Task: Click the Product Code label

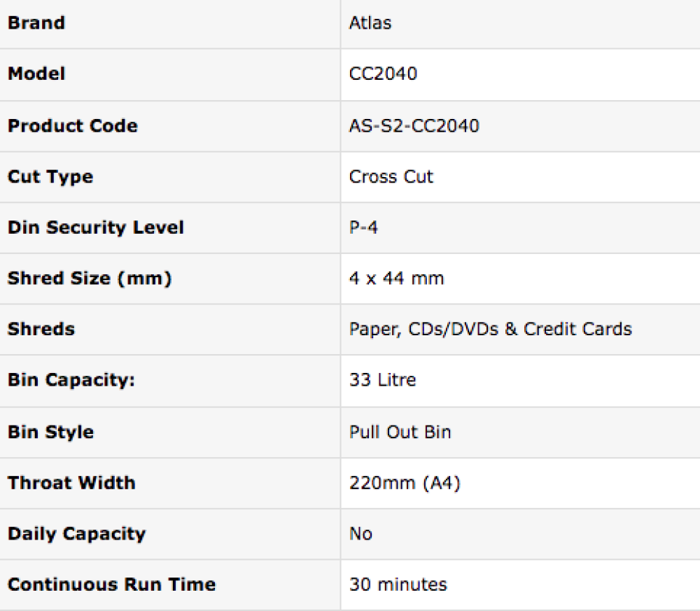Action: [x=73, y=126]
